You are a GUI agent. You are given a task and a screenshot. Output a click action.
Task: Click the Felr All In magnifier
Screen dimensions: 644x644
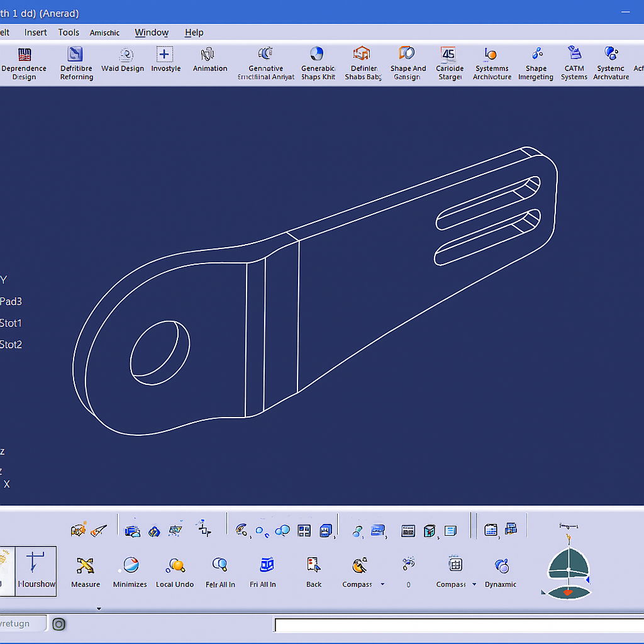[219, 565]
